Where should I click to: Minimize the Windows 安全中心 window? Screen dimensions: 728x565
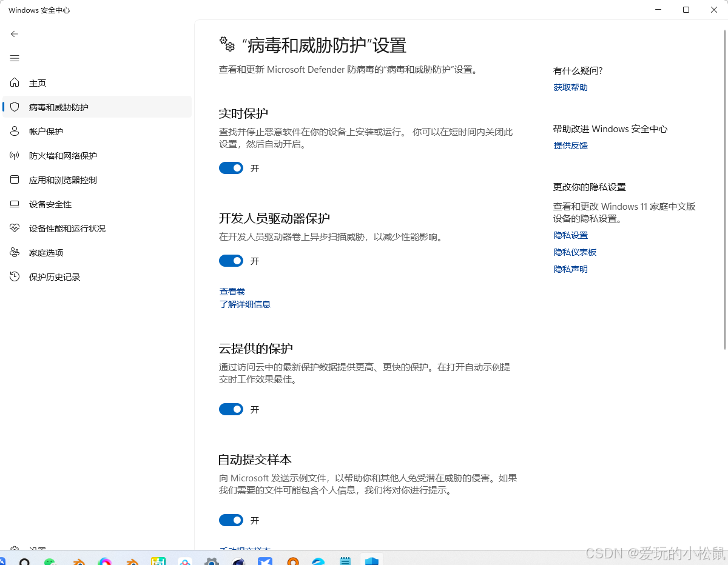[659, 10]
